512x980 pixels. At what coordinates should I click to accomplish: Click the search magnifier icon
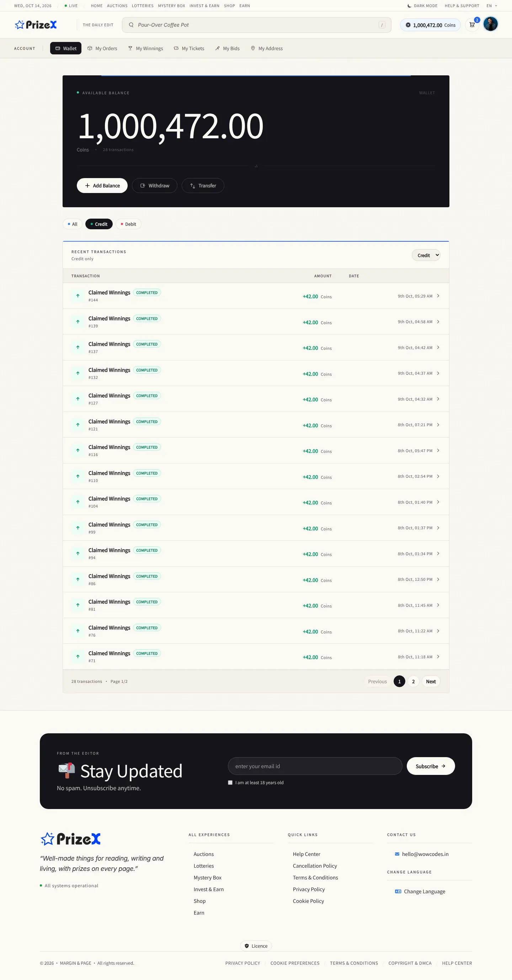coord(131,25)
